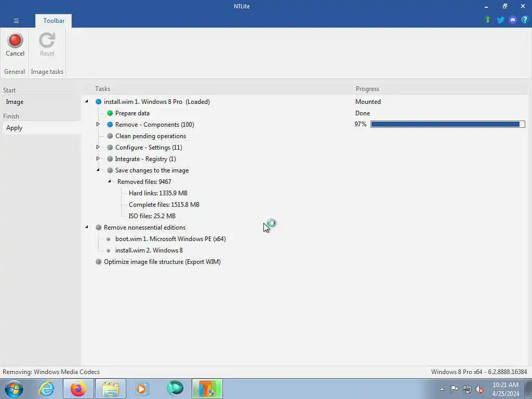Open the Twitter link icon
532x399 pixels.
click(x=500, y=20)
